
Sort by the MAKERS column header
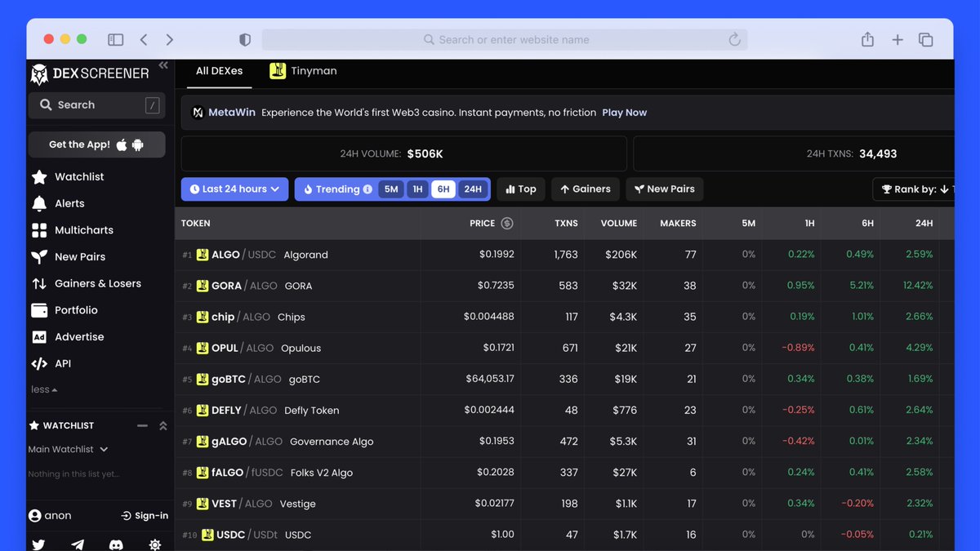pos(679,223)
